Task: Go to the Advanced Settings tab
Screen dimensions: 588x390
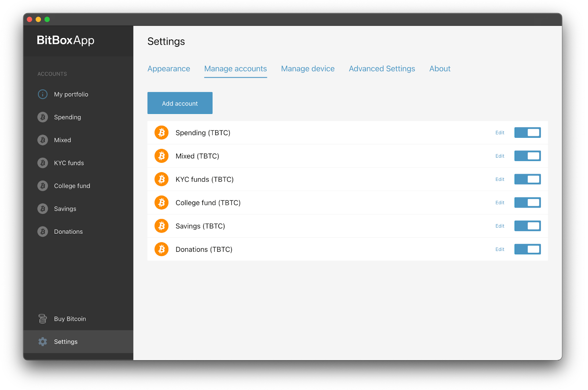Action: click(382, 69)
